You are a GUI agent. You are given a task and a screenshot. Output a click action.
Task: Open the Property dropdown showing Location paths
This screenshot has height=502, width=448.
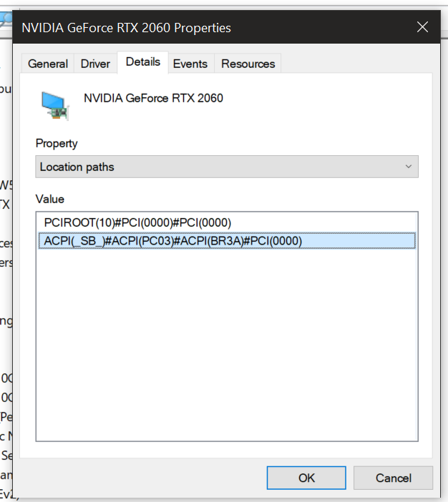227,167
